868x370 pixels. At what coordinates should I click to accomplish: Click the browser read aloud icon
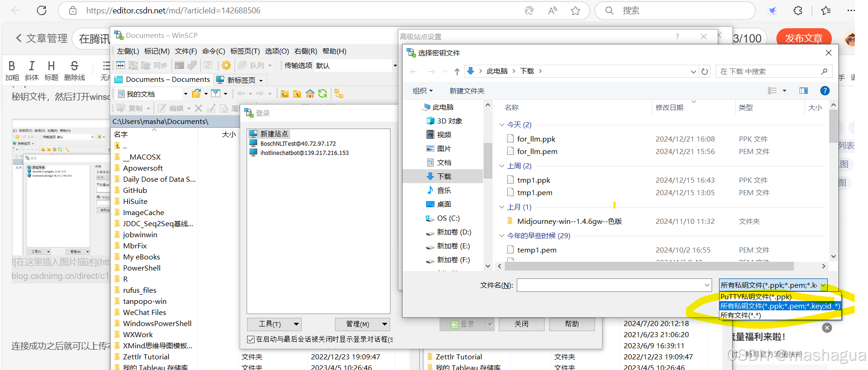click(552, 11)
